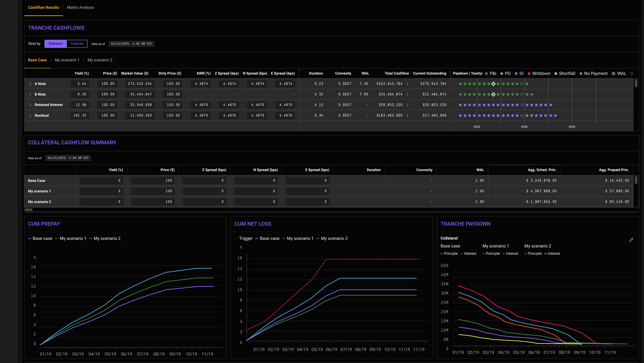
Task: Toggle the Shortfall legend pink dot
Action: tap(556, 74)
